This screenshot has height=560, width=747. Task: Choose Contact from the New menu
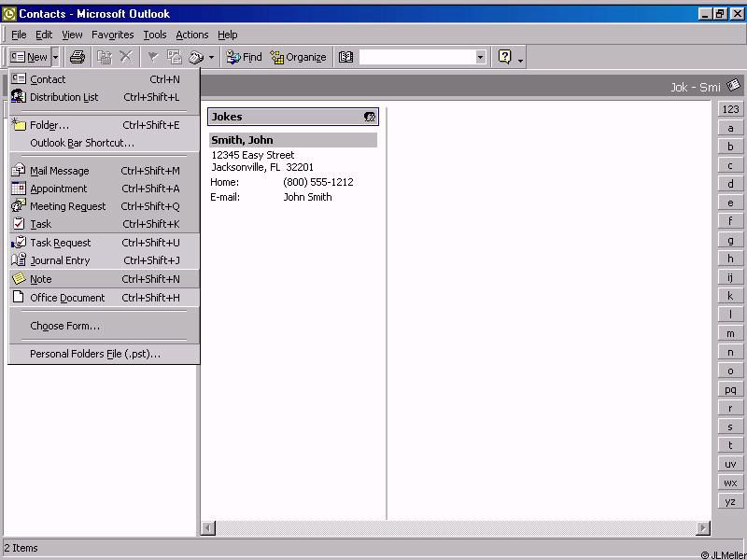(48, 79)
